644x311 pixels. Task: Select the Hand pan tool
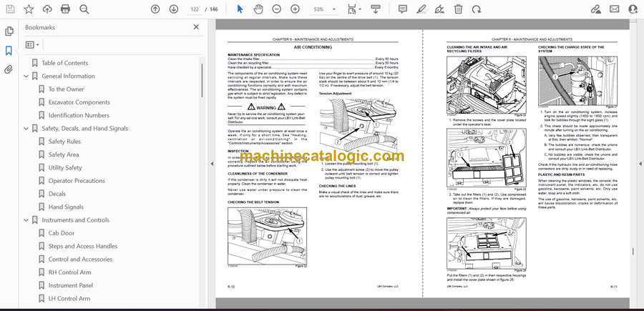[258, 9]
